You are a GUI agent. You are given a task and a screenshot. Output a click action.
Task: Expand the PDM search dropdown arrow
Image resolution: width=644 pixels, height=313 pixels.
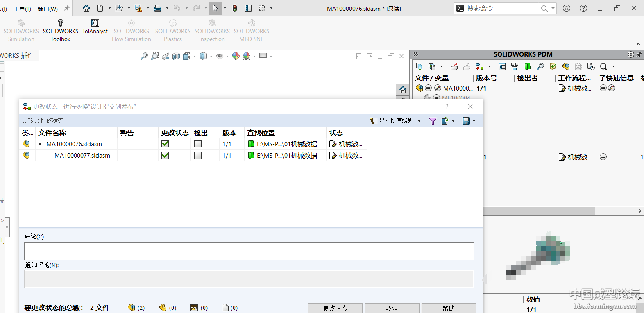[613, 66]
